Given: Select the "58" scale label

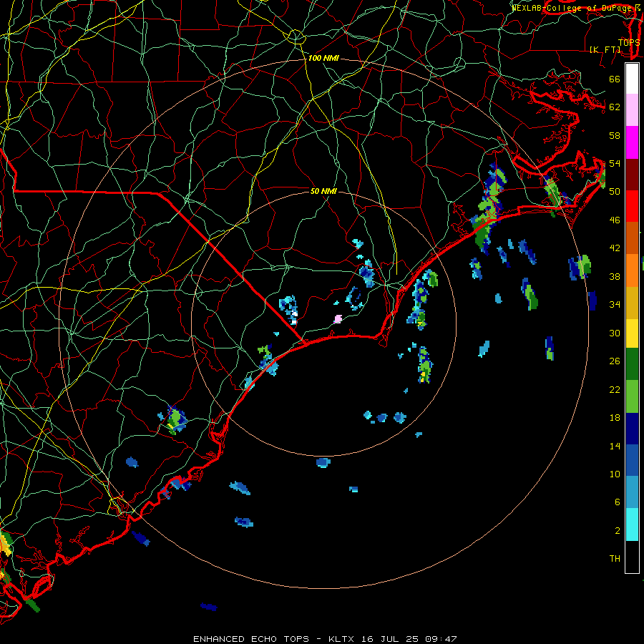Looking at the screenshot, I should tap(615, 135).
